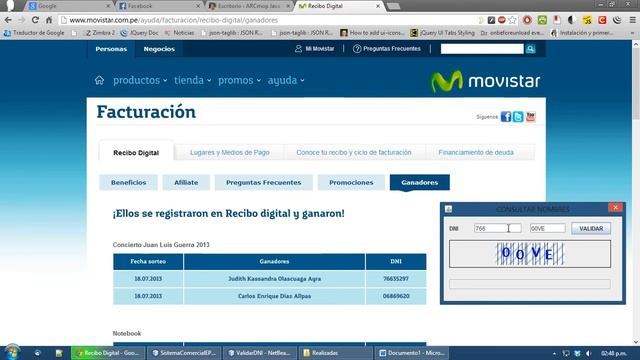
Task: Open Conoce tu recibo y ciclo tab
Action: tap(354, 152)
